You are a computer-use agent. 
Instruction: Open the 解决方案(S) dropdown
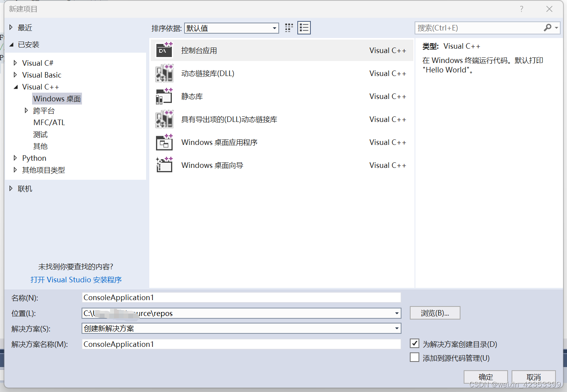[x=242, y=328]
